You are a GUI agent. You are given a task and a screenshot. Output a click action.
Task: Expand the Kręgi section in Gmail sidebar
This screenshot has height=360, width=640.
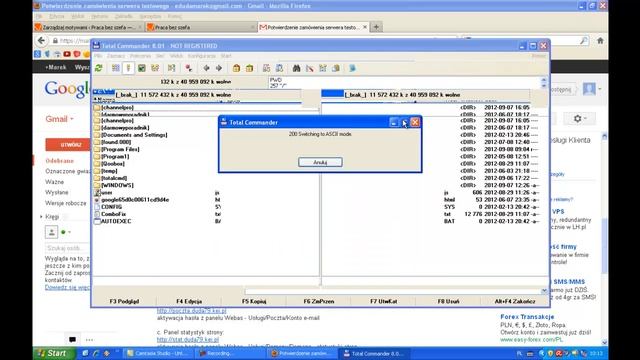[41, 217]
